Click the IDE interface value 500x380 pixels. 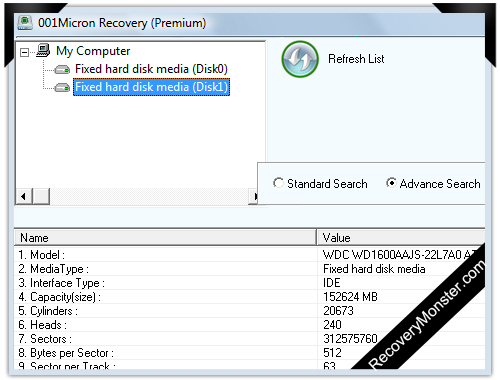point(332,283)
